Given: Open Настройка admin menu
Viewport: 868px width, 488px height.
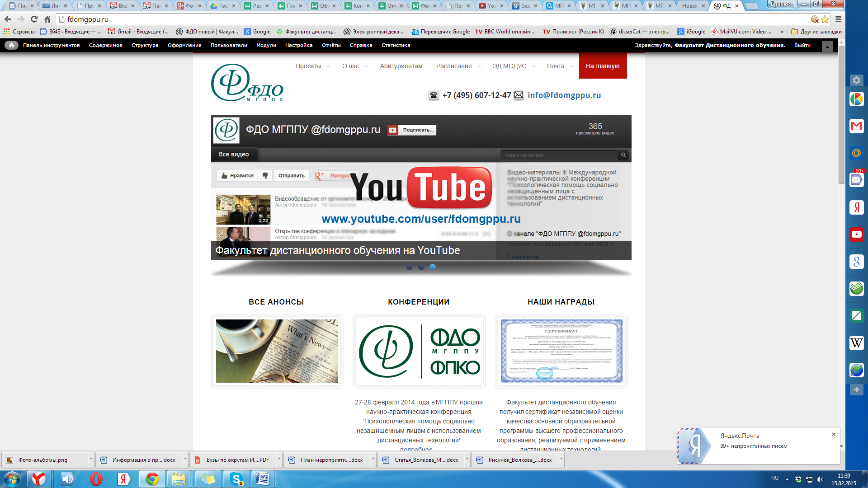Looking at the screenshot, I should 299,45.
